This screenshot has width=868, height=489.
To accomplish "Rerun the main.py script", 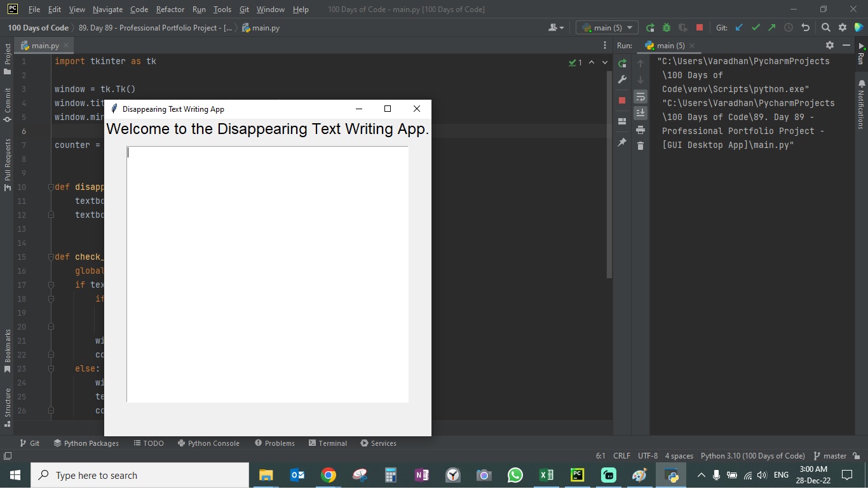I will pyautogui.click(x=622, y=63).
